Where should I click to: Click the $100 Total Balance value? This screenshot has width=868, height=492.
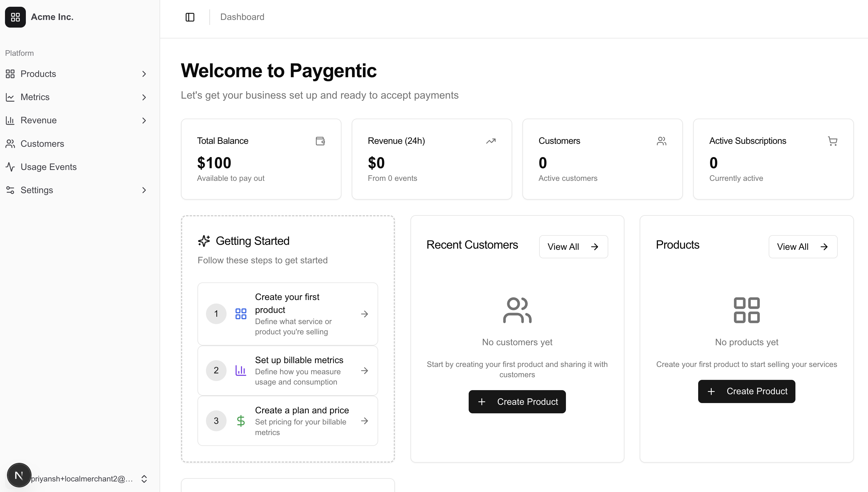(214, 163)
